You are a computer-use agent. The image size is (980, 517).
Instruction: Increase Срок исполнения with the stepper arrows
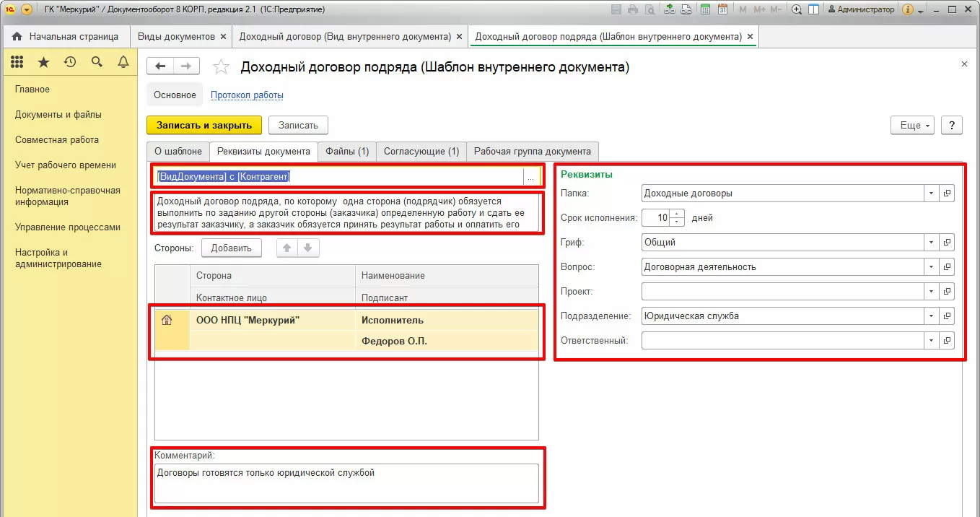point(677,214)
